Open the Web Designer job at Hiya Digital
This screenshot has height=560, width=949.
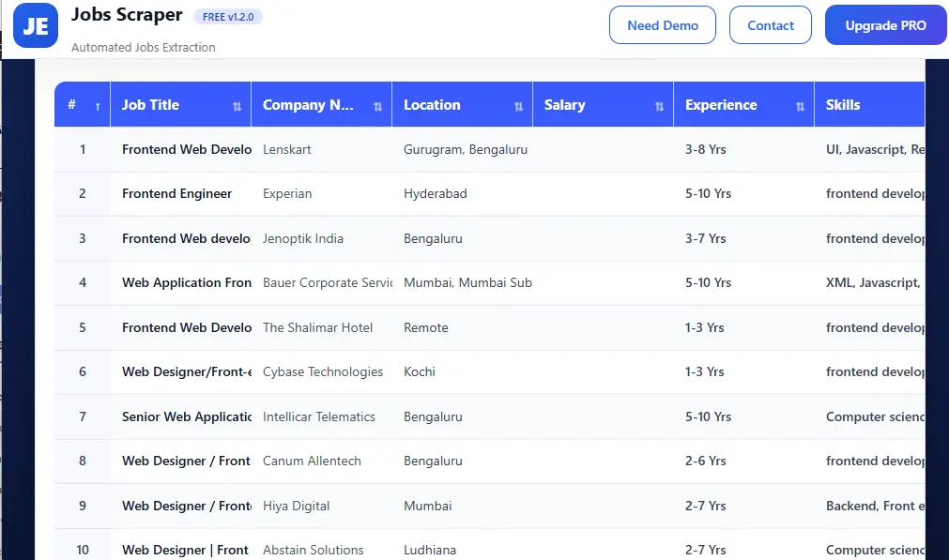coord(186,506)
